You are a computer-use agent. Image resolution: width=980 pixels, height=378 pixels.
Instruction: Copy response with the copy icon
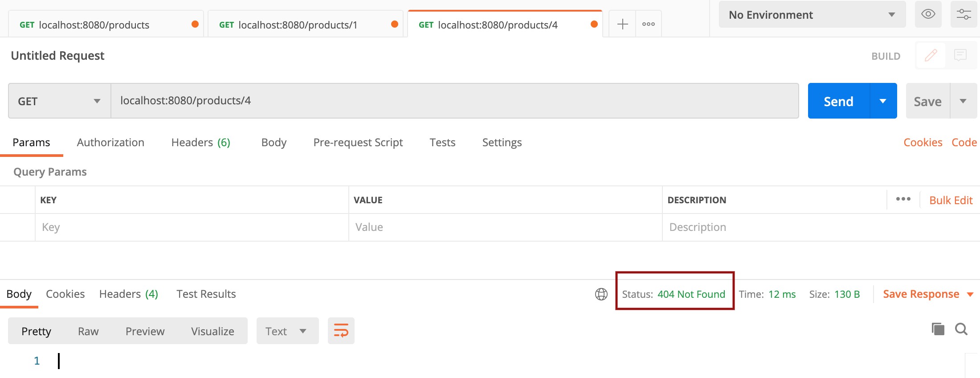(938, 329)
